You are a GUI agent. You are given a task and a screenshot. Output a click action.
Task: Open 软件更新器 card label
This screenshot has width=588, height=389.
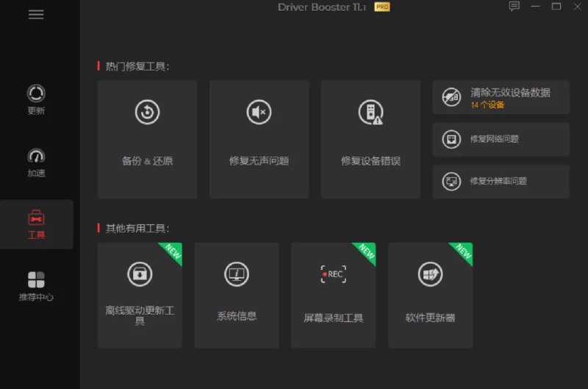[430, 318]
